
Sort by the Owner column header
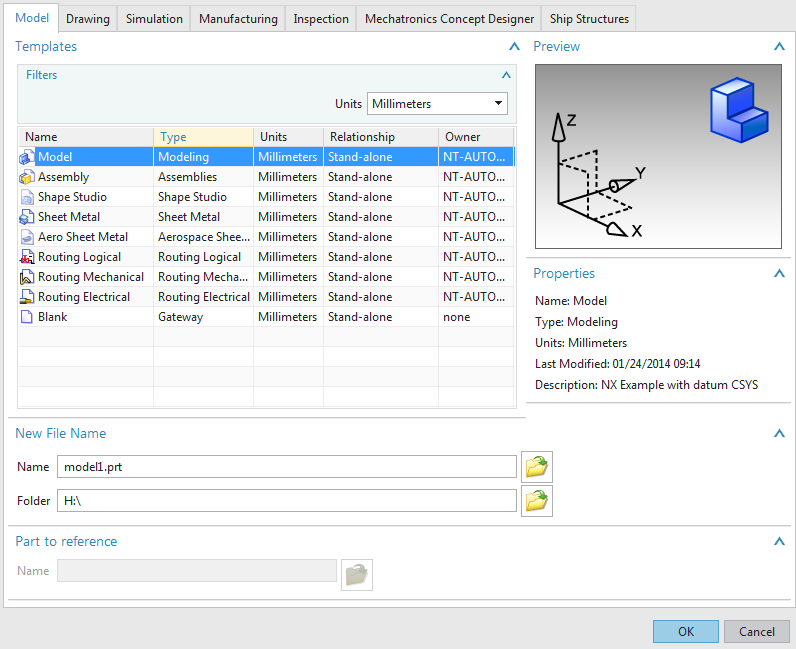[476, 137]
